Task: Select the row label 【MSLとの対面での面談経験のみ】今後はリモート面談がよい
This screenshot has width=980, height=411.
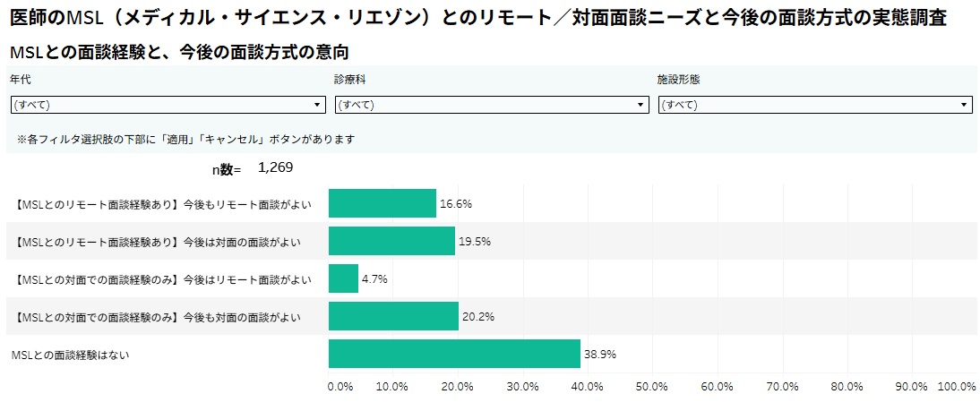Action: pyautogui.click(x=164, y=279)
